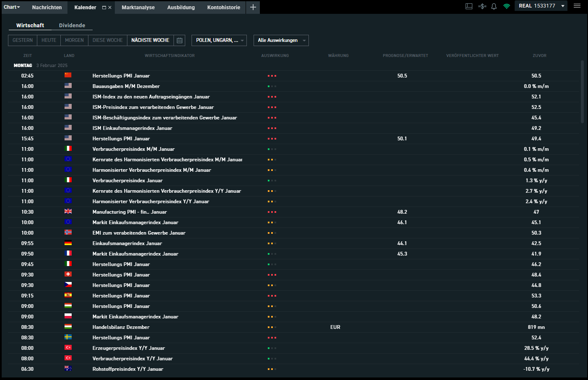Screen dimensions: 588x380
Task: Open the hamburger main menu
Action: coord(577,6)
